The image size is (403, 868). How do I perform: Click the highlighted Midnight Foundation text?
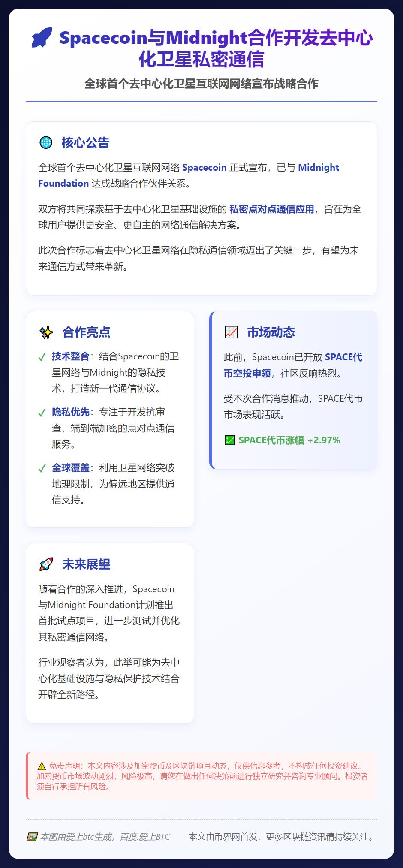(x=189, y=175)
